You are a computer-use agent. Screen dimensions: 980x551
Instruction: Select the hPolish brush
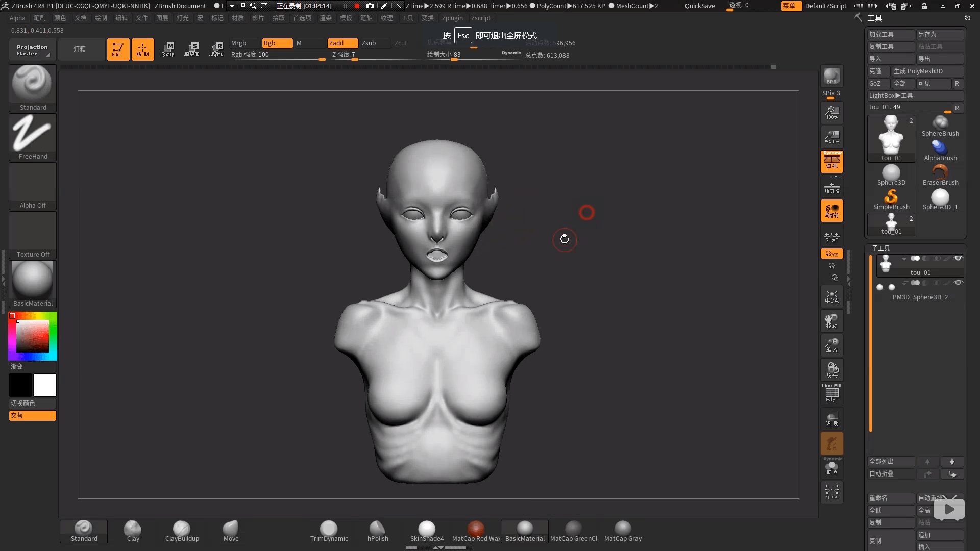378,532
